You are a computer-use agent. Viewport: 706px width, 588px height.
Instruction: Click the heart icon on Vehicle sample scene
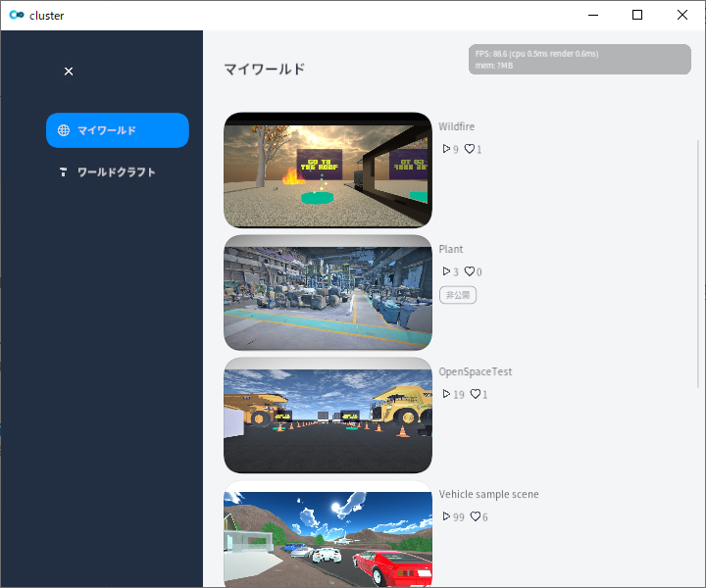click(x=475, y=516)
